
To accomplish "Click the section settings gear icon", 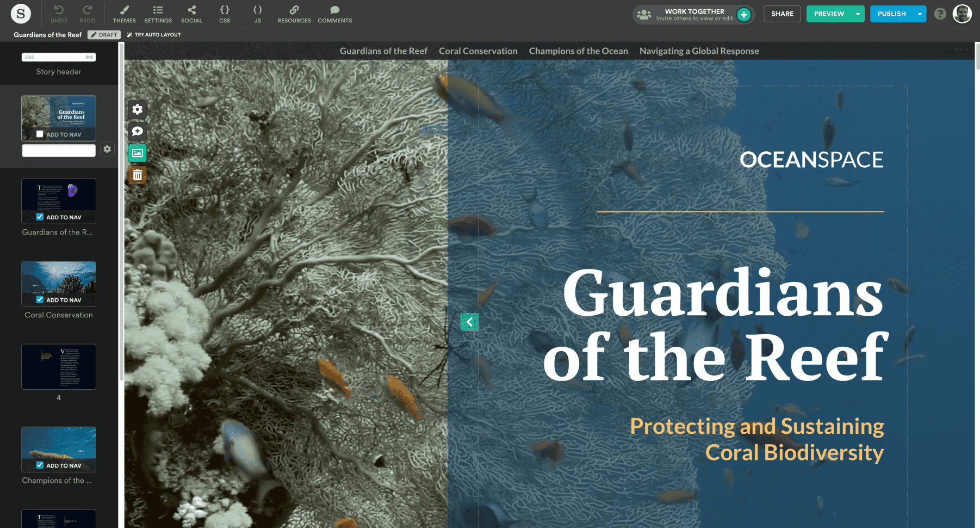I will coord(138,109).
